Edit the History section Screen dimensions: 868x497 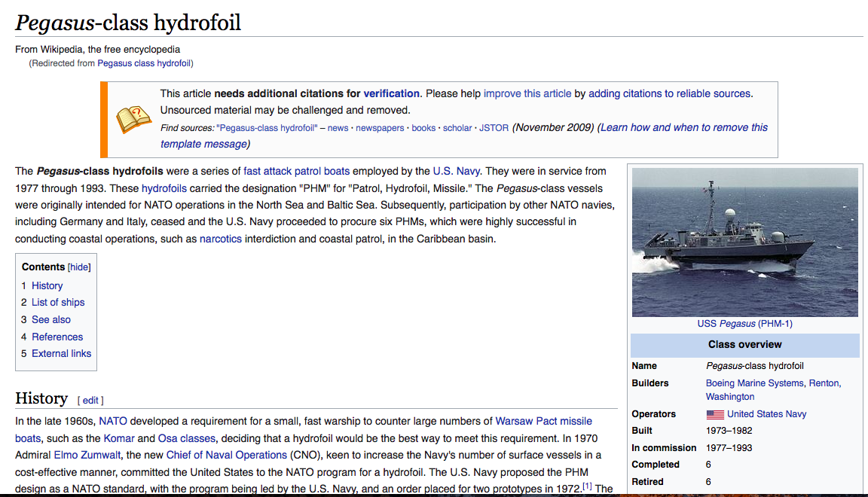point(90,400)
